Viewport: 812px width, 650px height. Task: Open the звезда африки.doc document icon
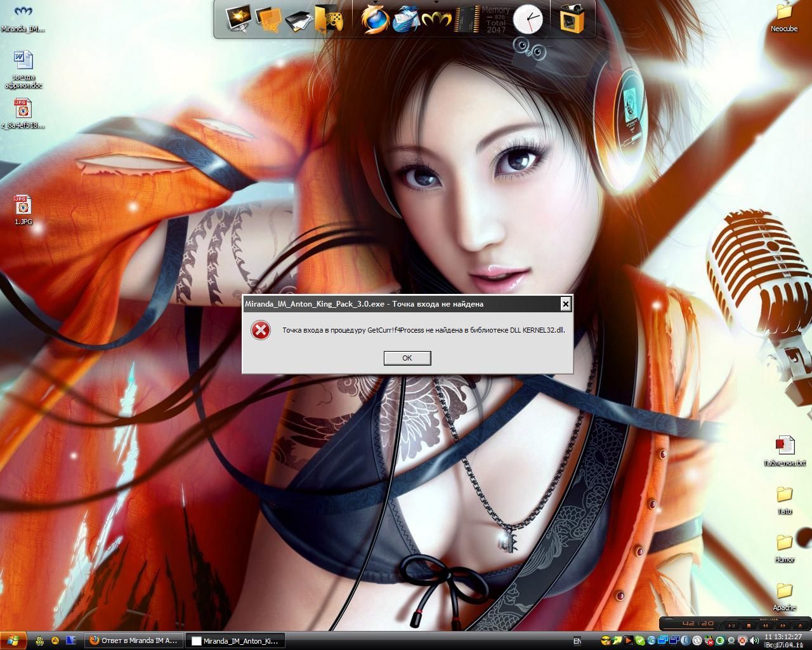tap(23, 69)
